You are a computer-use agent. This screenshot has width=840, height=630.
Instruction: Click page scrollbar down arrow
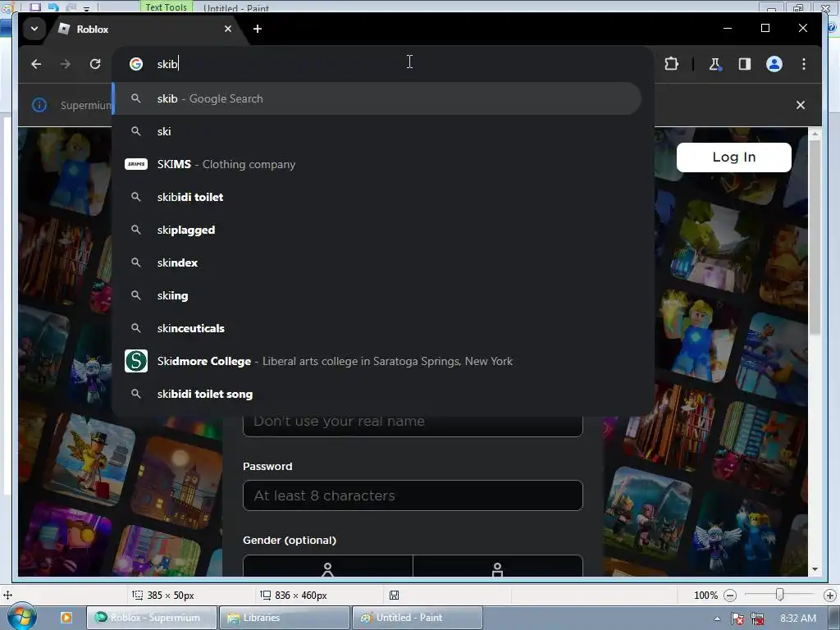click(815, 569)
